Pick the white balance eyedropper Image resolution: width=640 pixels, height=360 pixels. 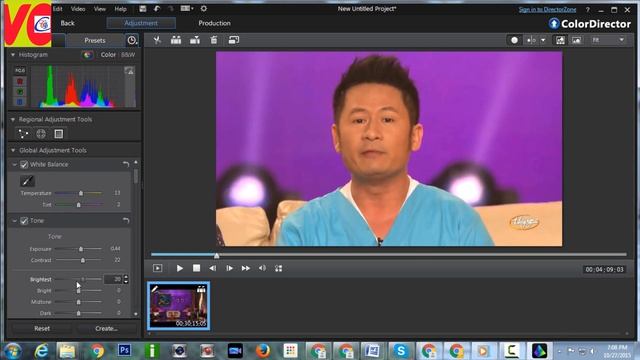click(27, 180)
